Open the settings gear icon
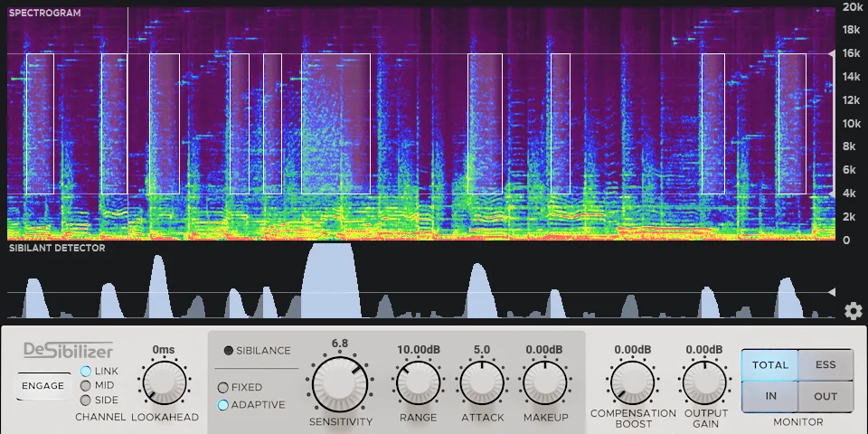The image size is (868, 434). tap(853, 311)
